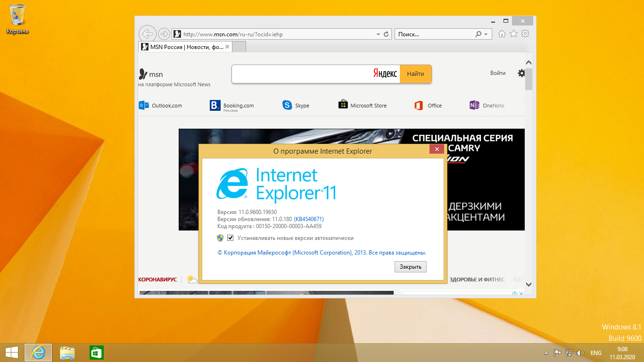This screenshot has width=644, height=362.
Task: Click the MSN butterfly logo
Action: point(143,74)
